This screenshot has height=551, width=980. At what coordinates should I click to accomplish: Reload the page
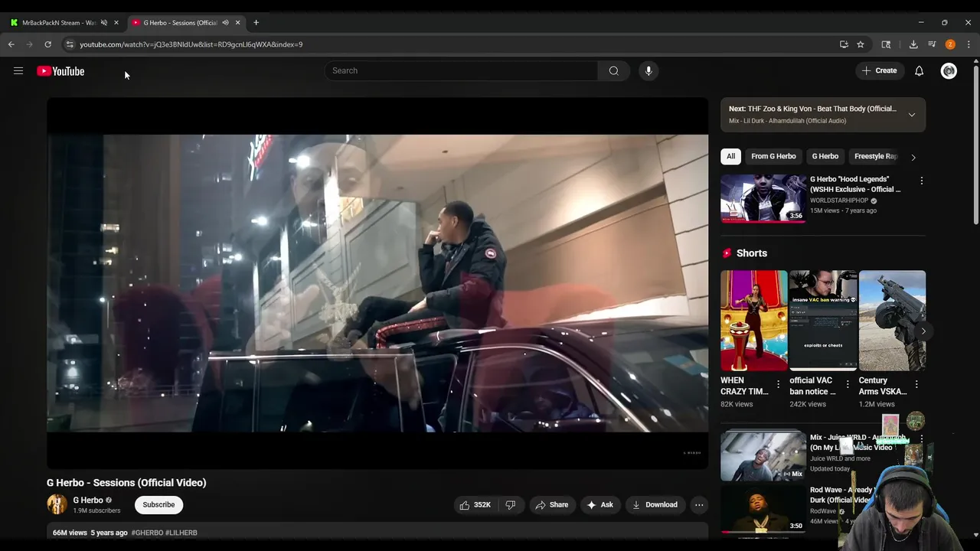click(47, 44)
